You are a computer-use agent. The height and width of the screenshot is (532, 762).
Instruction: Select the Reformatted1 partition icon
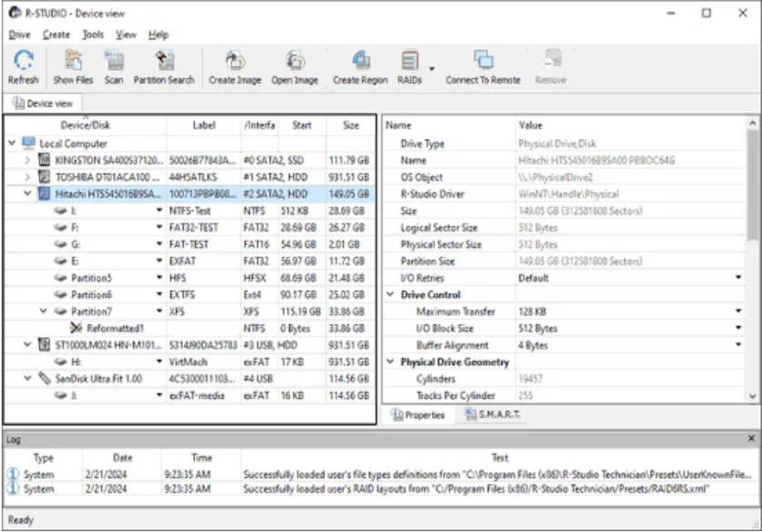click(x=76, y=329)
